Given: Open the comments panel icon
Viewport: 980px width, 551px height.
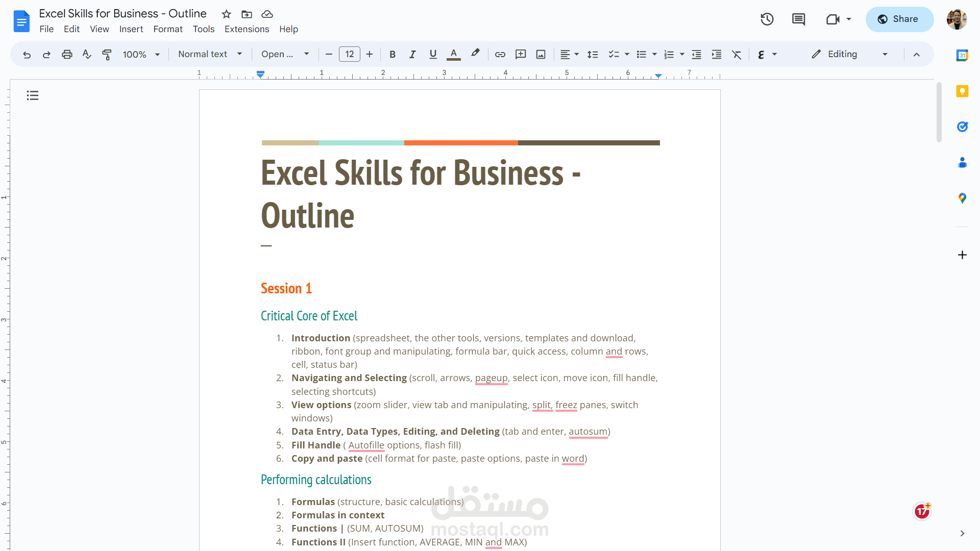Looking at the screenshot, I should click(798, 19).
